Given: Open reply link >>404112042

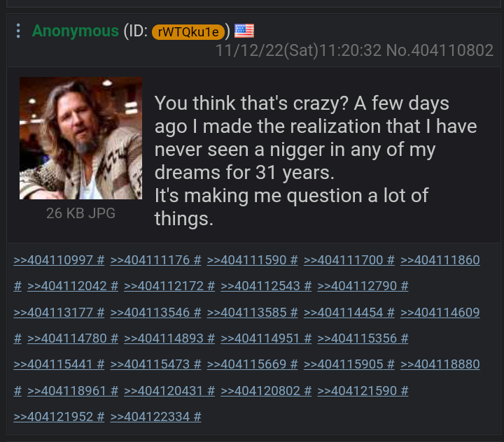Looking at the screenshot, I should pyautogui.click(x=67, y=286).
